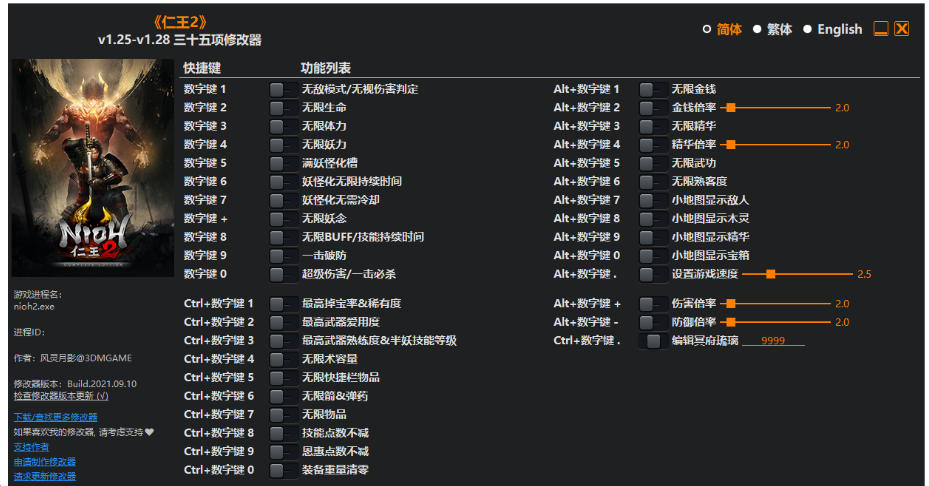Click the 编辑冥府琉璃 value field 9999
The width and height of the screenshot is (929, 486).
pos(773,341)
